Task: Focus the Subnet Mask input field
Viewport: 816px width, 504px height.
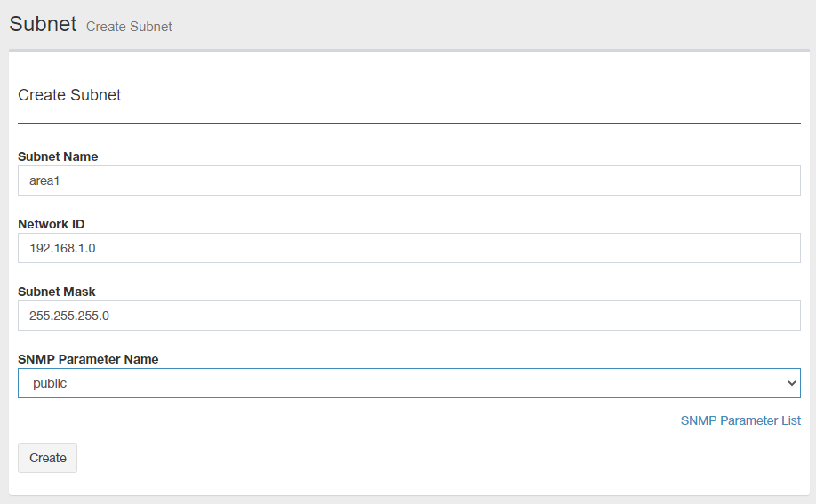Action: click(x=409, y=316)
